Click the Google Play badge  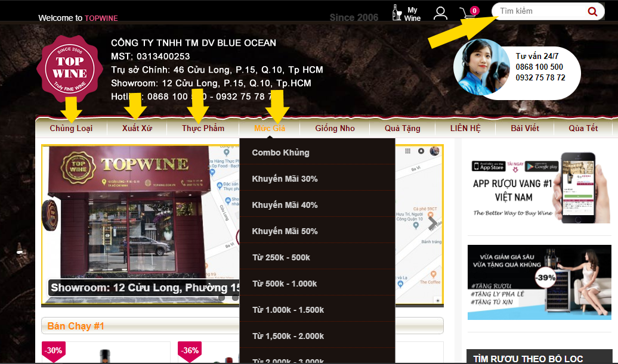(x=542, y=166)
